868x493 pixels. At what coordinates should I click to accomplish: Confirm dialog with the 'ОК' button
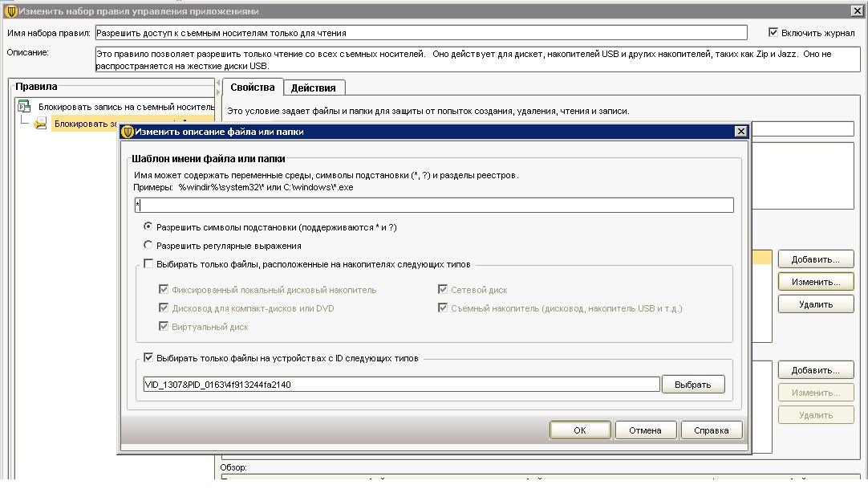tap(579, 430)
